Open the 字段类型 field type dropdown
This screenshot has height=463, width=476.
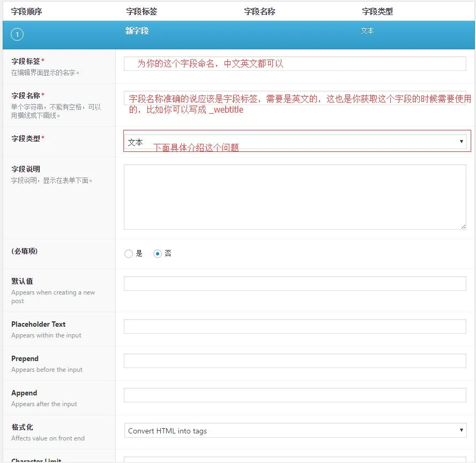295,141
